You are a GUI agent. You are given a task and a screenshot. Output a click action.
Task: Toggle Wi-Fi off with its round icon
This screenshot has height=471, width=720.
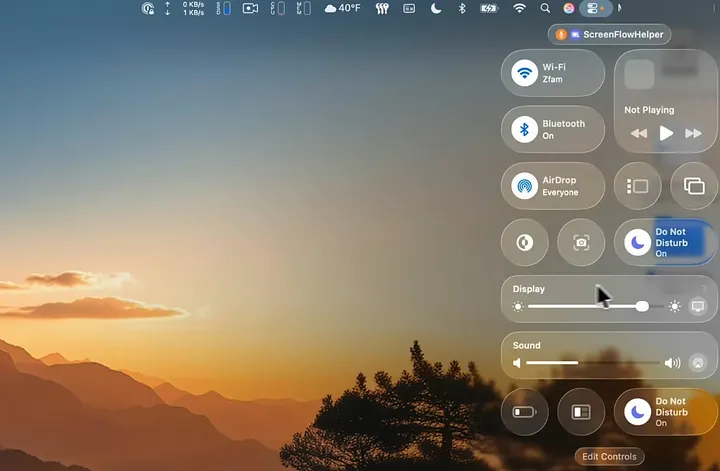pos(524,73)
